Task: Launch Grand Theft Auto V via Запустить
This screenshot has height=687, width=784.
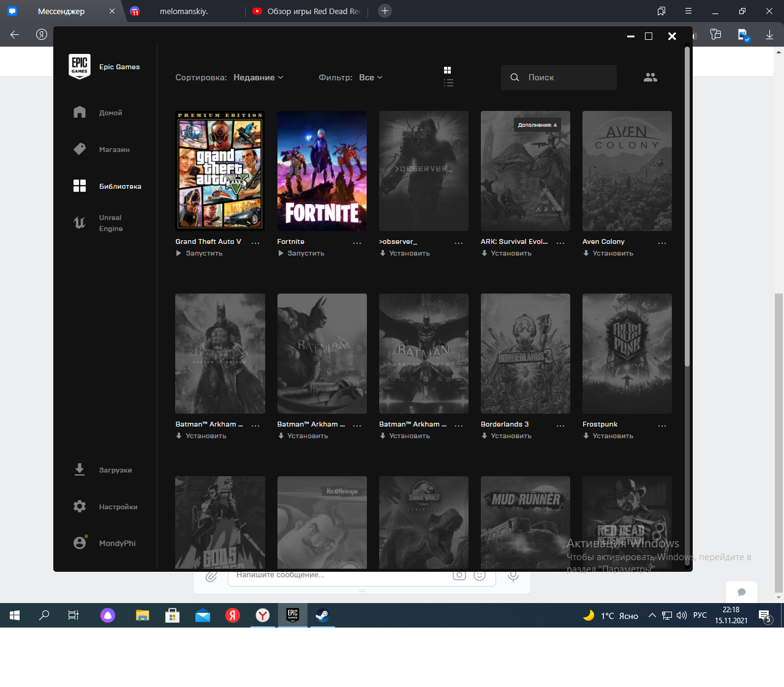Action: point(199,253)
